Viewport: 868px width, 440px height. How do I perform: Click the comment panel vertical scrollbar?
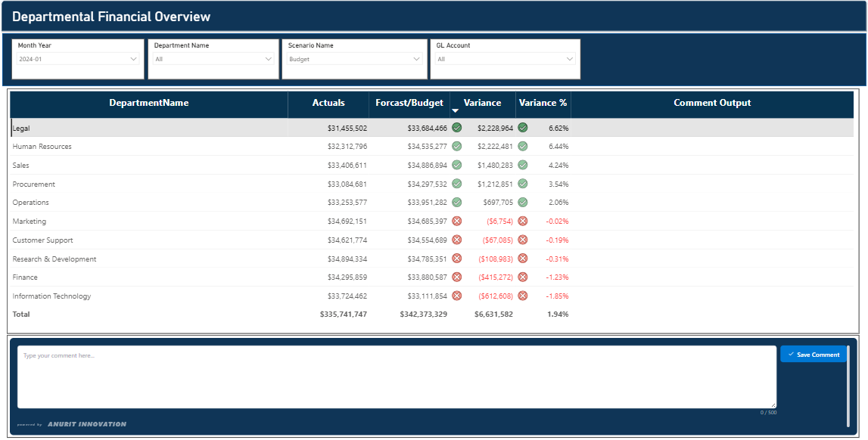(848, 386)
